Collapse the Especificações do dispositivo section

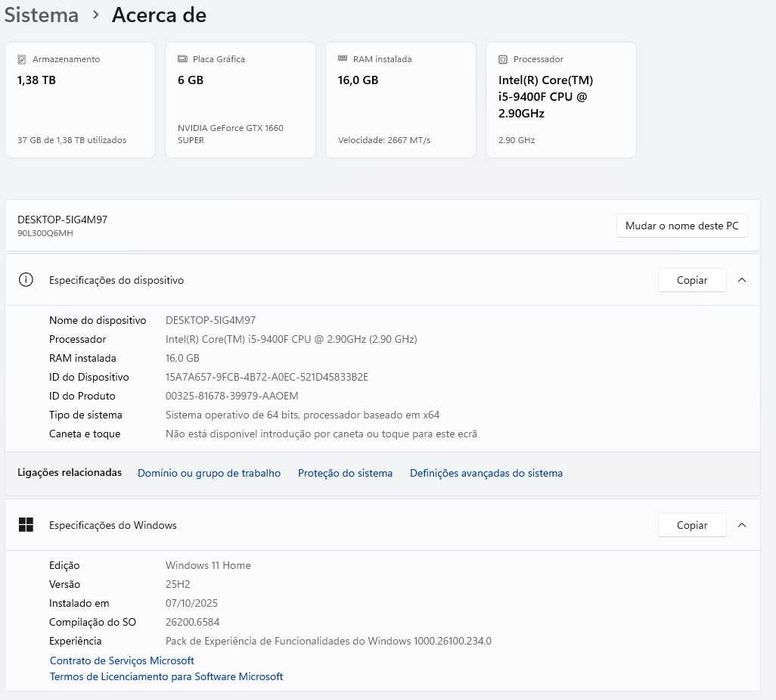pos(742,280)
